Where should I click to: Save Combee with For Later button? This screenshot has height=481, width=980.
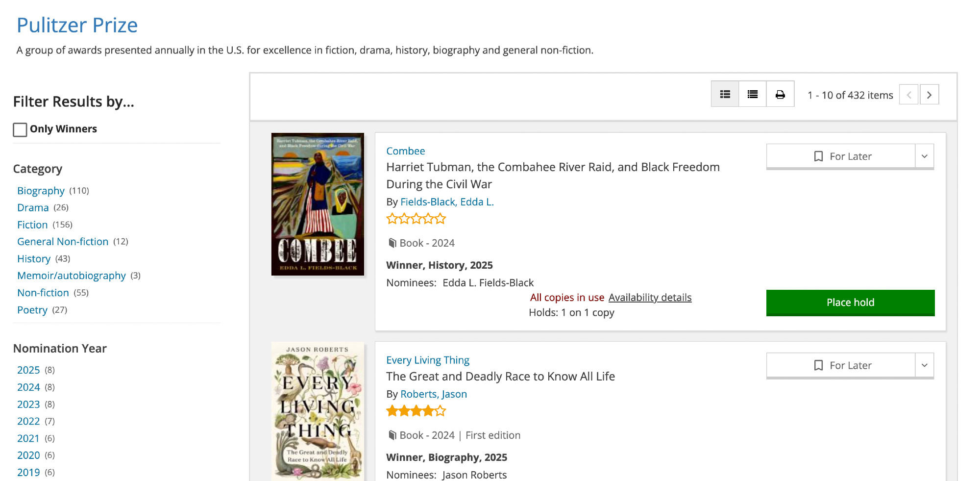click(x=841, y=156)
